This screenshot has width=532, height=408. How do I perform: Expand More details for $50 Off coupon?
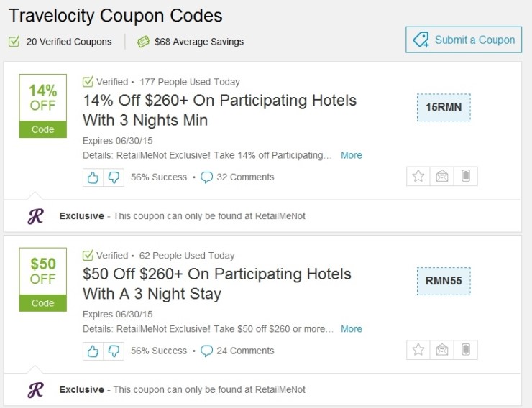pyautogui.click(x=351, y=329)
